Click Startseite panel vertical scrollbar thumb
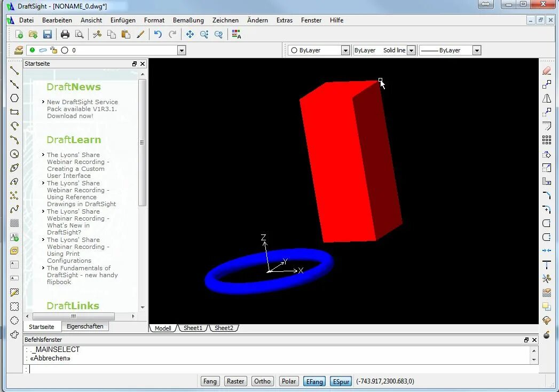The image size is (559, 392). (x=142, y=143)
